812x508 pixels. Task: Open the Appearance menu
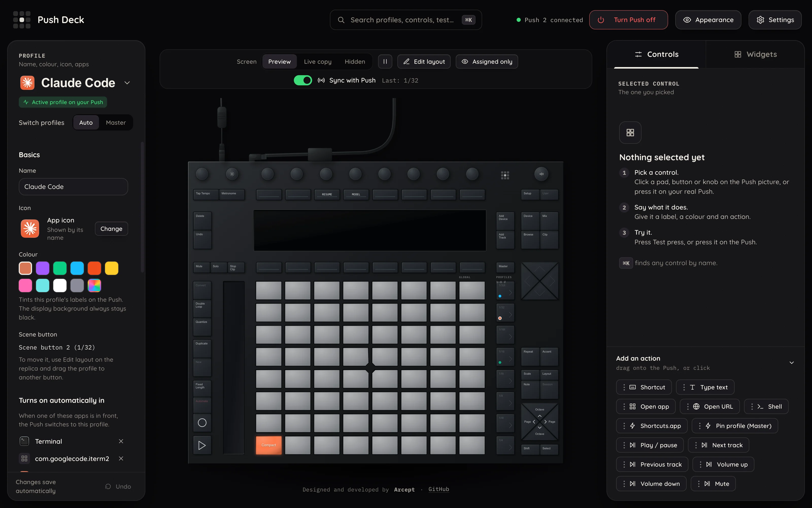coord(708,20)
